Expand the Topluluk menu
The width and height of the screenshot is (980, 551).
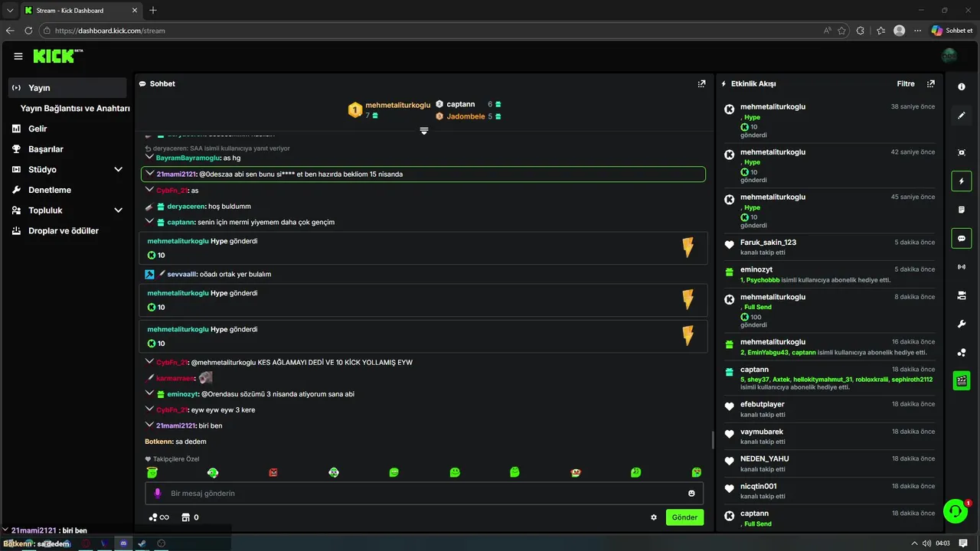(119, 210)
